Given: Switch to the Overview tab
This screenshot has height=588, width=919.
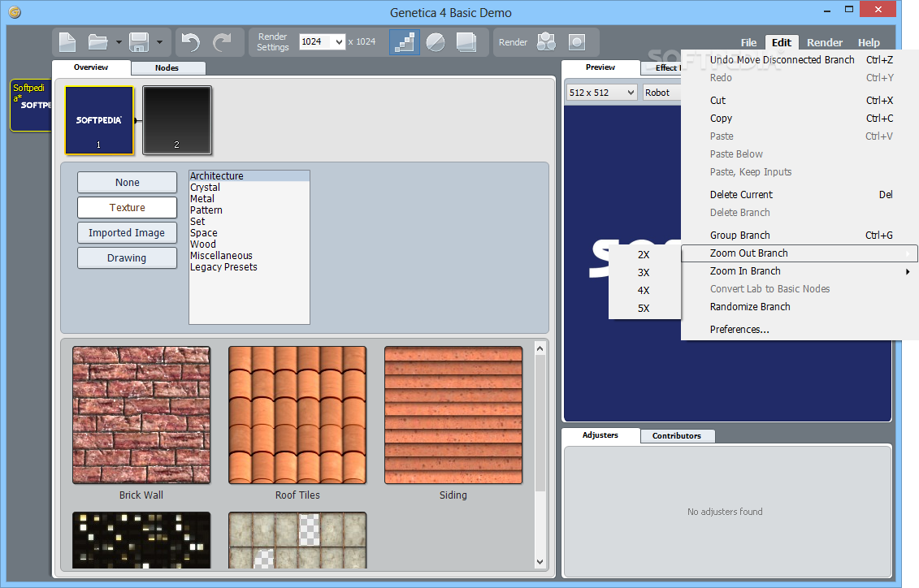Looking at the screenshot, I should pos(91,67).
